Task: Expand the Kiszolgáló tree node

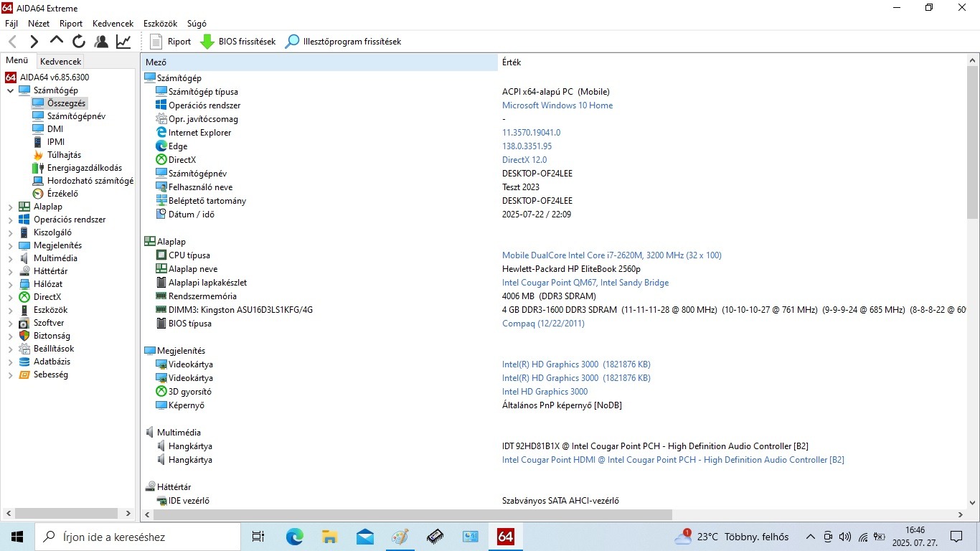Action: [x=10, y=232]
